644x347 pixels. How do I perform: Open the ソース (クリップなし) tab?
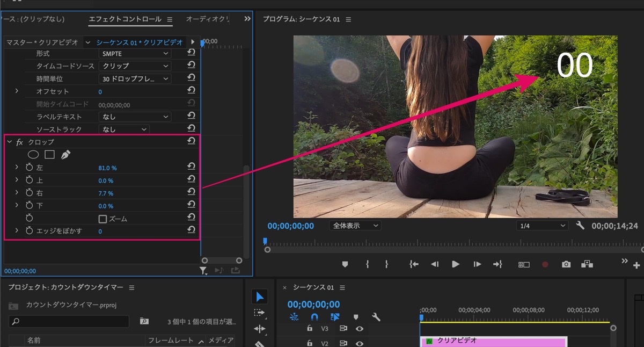tap(32, 19)
